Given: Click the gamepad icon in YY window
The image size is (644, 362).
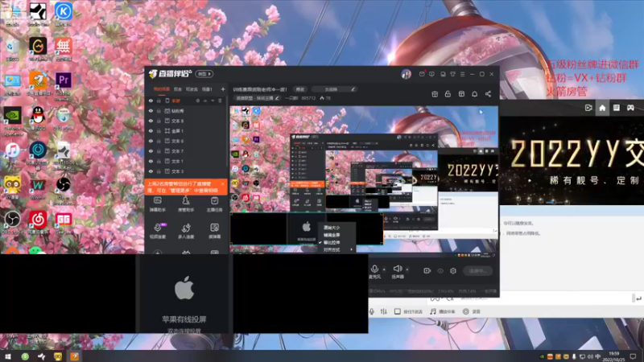Looking at the screenshot, I should pos(630,108).
